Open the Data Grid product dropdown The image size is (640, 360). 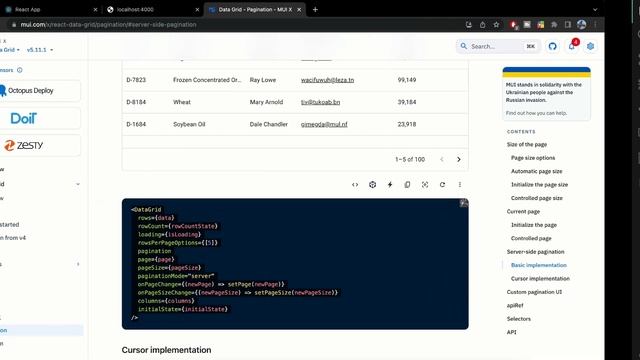coord(10,50)
